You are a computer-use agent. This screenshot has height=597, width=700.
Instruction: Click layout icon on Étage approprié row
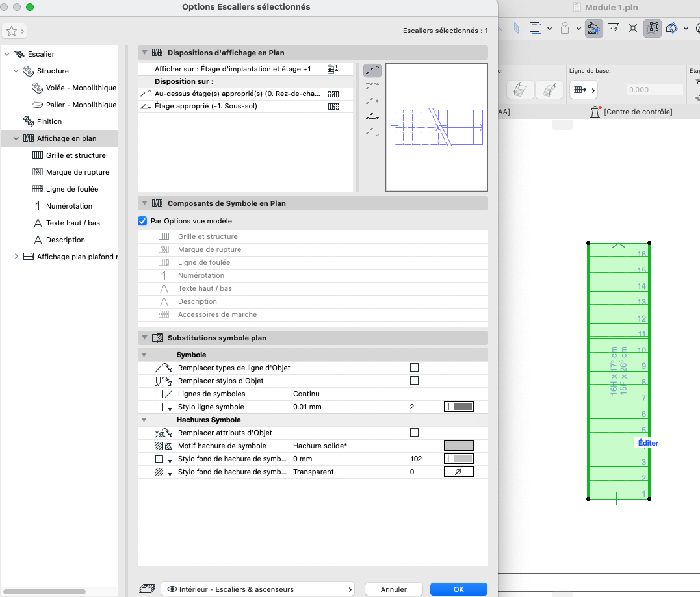(x=333, y=106)
